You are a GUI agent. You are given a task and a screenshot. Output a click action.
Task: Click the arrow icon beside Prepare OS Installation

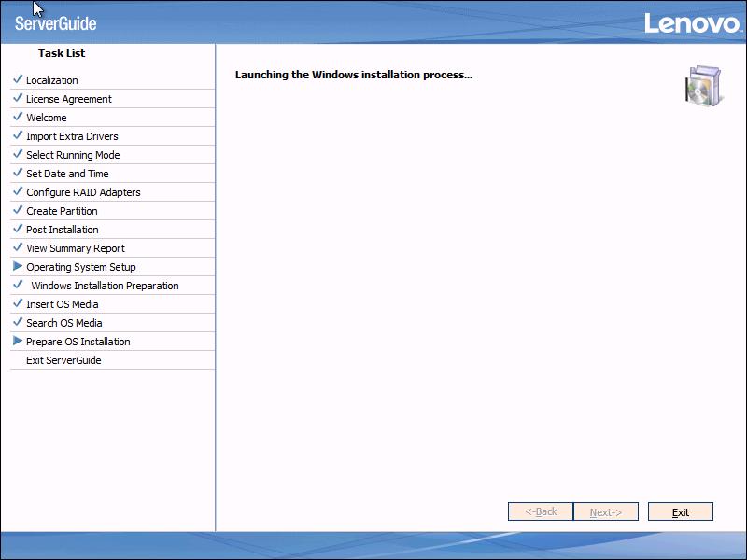click(x=17, y=342)
